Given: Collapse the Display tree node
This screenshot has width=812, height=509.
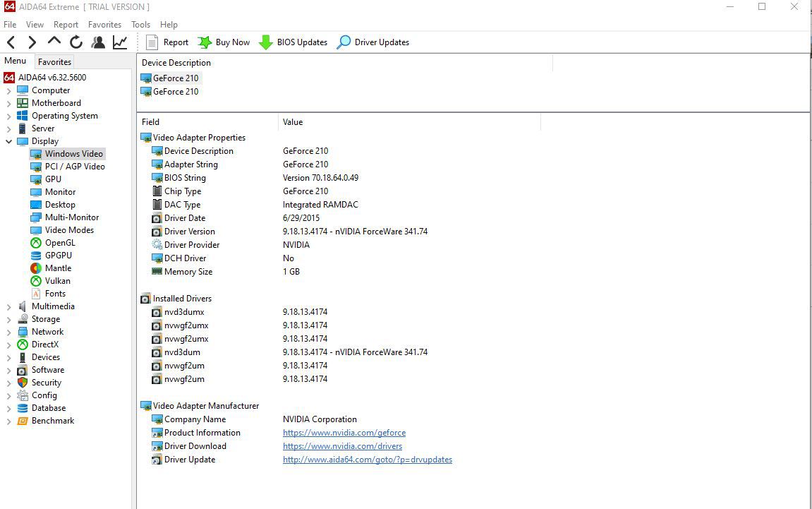Looking at the screenshot, I should pyautogui.click(x=8, y=141).
